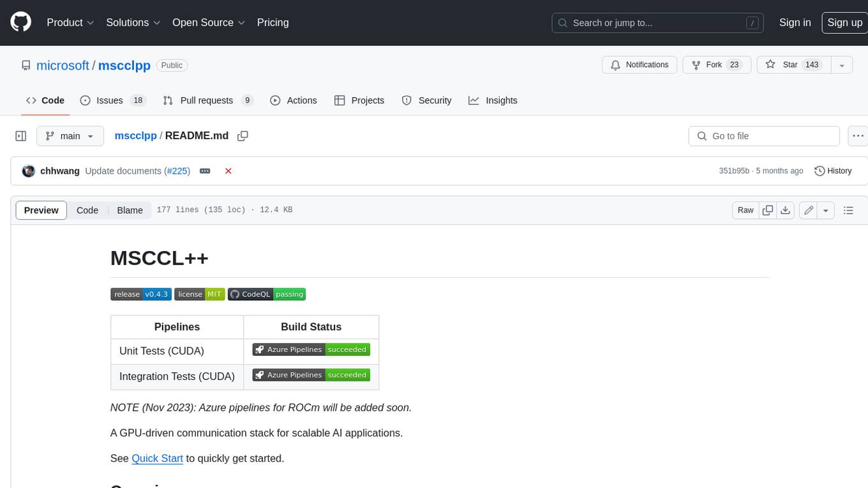The width and height of the screenshot is (868, 488).
Task: Switch to the Actions tab
Action: (294, 100)
